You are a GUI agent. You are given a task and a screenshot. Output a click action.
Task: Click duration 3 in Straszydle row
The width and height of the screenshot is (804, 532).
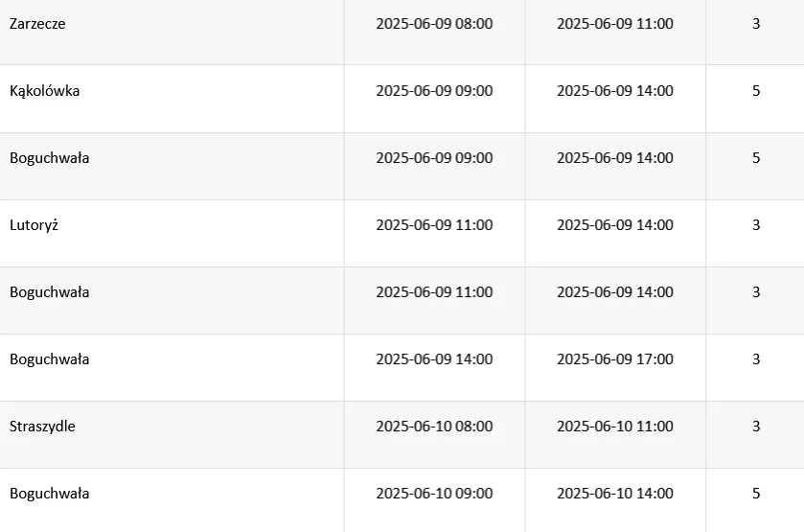[756, 427]
